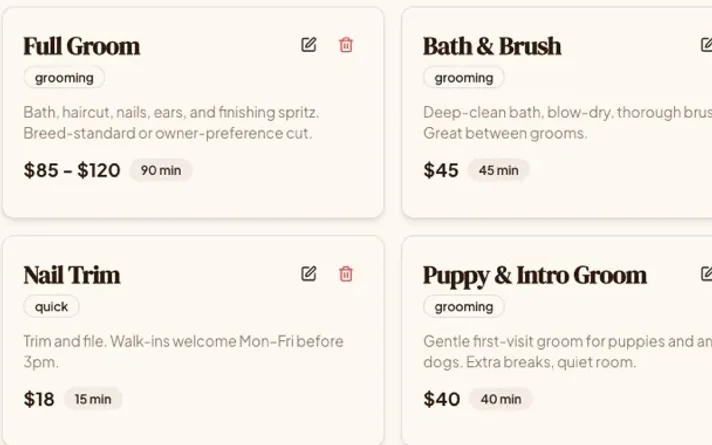Viewport: 712px width, 445px height.
Task: Click the Full Groom description text
Action: 171,123
